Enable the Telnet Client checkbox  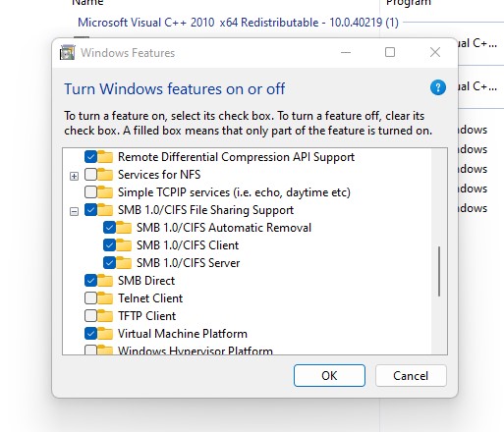pyautogui.click(x=90, y=298)
